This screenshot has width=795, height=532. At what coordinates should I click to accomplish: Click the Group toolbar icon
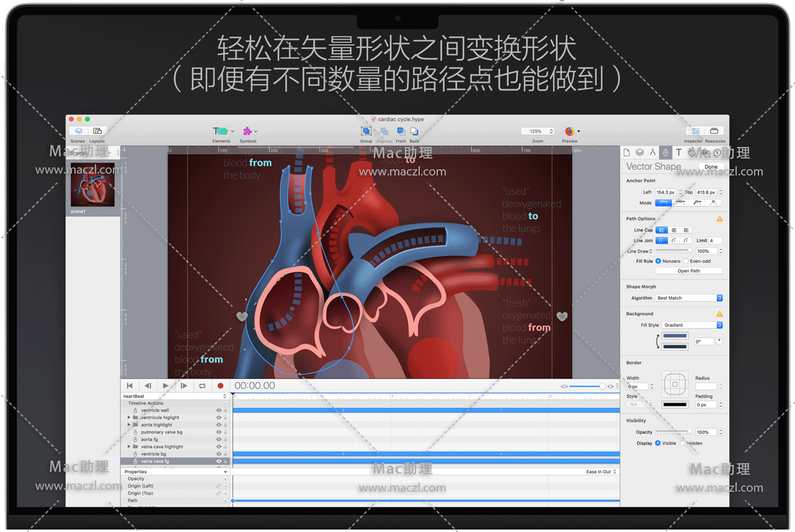point(366,131)
